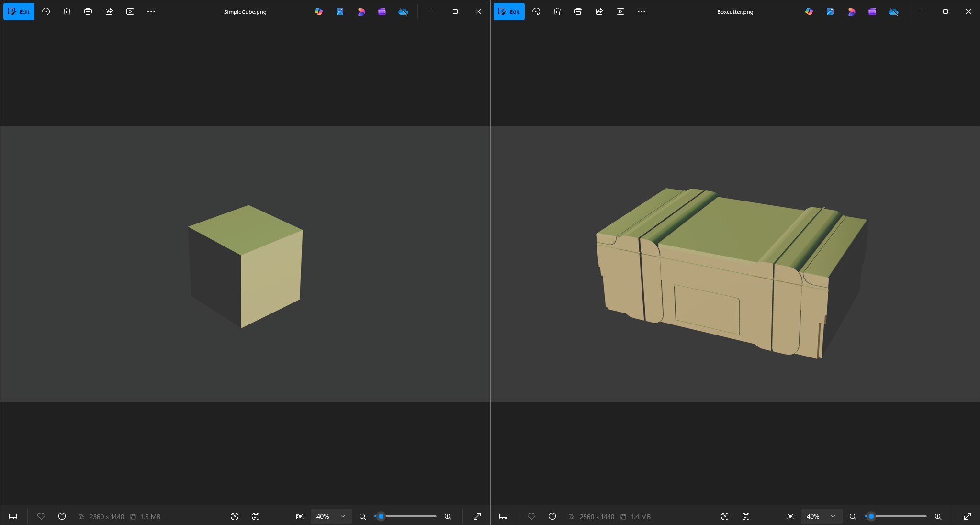Open the zoom level dropdown for SimpleCube.png

(x=330, y=516)
